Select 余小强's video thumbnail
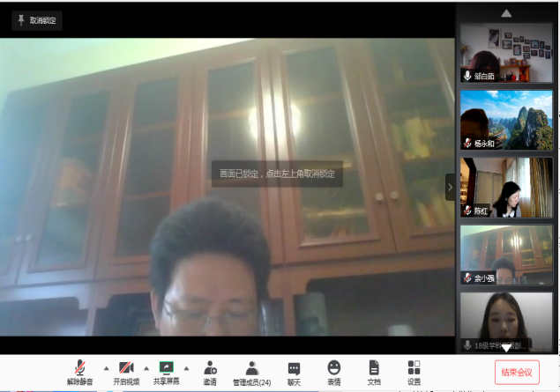Screen dimensions: 560x392 coord(506,254)
